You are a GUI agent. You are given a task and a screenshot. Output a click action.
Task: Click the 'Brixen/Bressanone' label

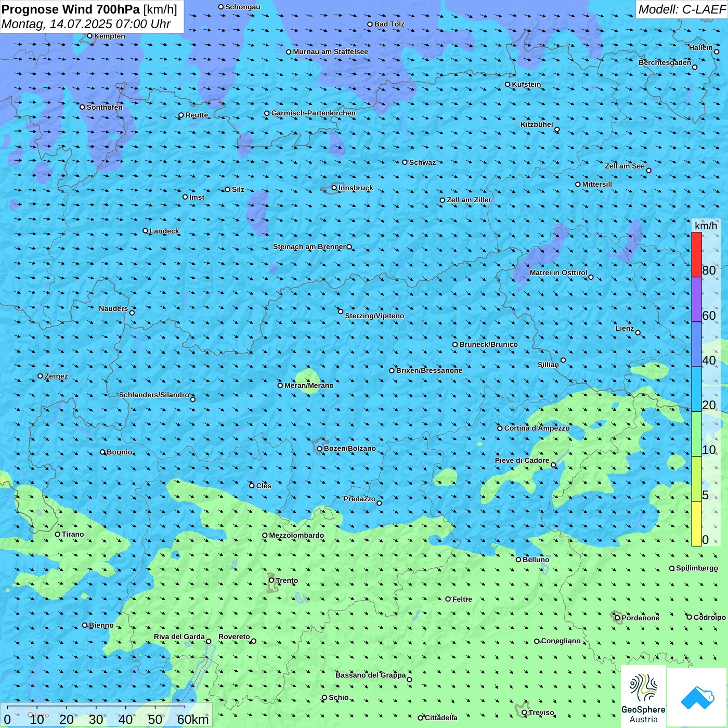click(429, 370)
